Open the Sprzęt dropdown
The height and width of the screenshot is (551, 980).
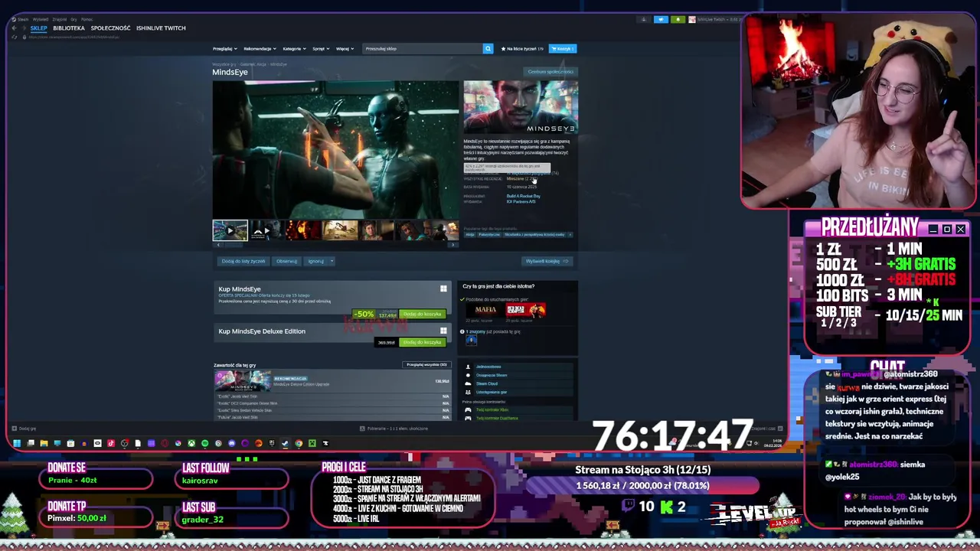click(x=321, y=48)
